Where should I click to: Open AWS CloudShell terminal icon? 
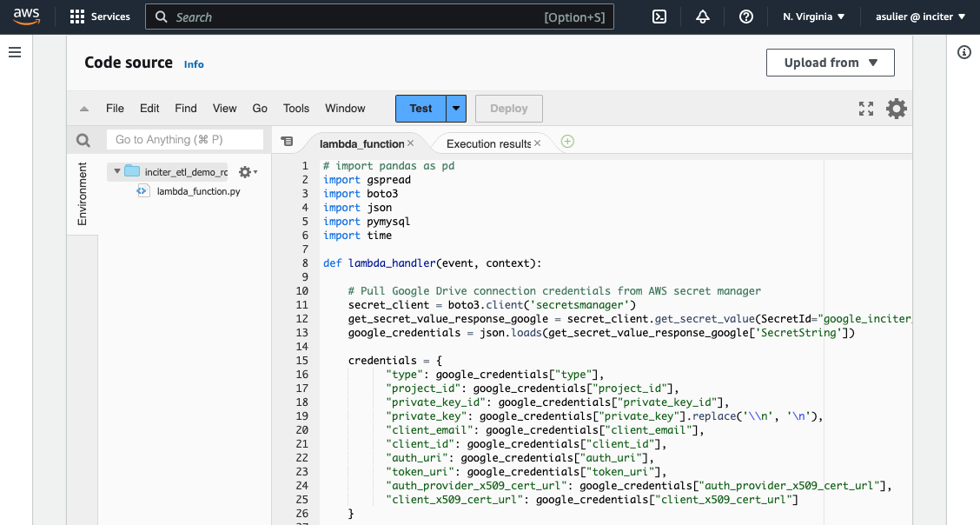tap(659, 17)
